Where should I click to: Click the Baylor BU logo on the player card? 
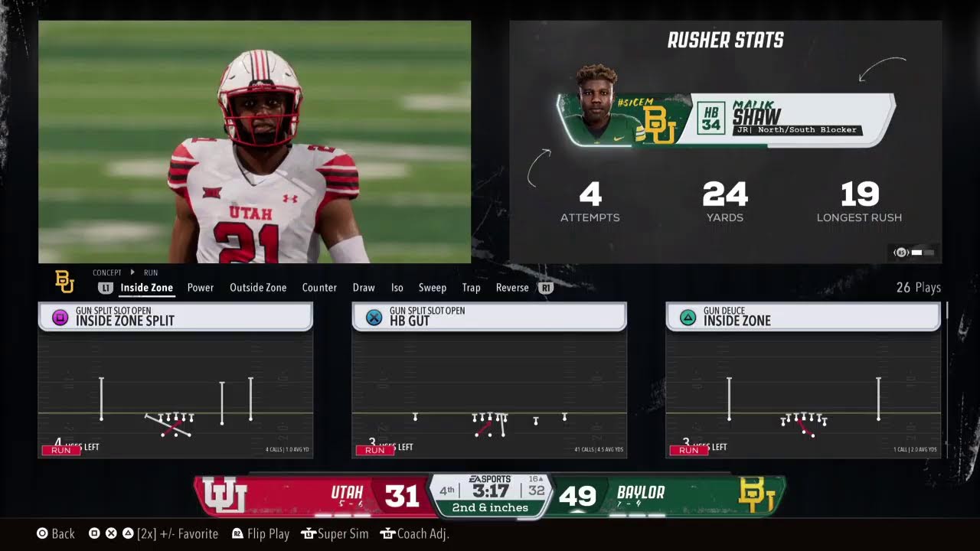pos(660,125)
